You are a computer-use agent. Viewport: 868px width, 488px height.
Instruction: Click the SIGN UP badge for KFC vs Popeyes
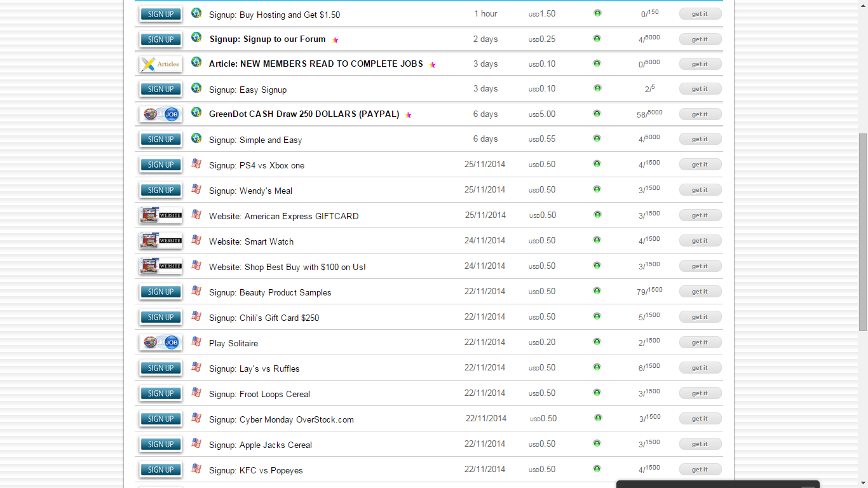(161, 470)
